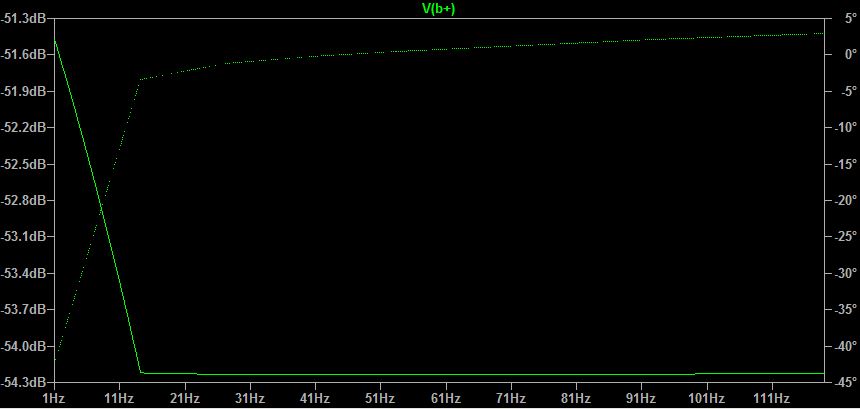Click the V(b+) trace label
Viewport: 860px width, 409px height.
click(439, 8)
